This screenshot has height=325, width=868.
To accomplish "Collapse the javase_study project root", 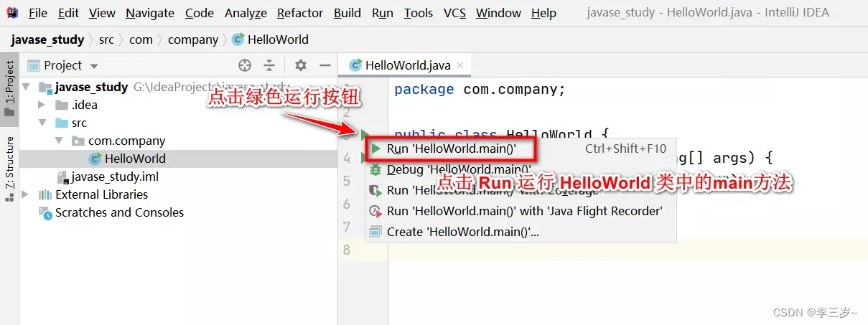I will (27, 87).
